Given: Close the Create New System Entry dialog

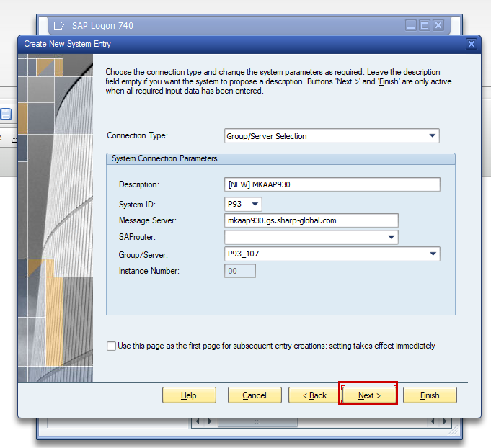Looking at the screenshot, I should click(472, 44).
